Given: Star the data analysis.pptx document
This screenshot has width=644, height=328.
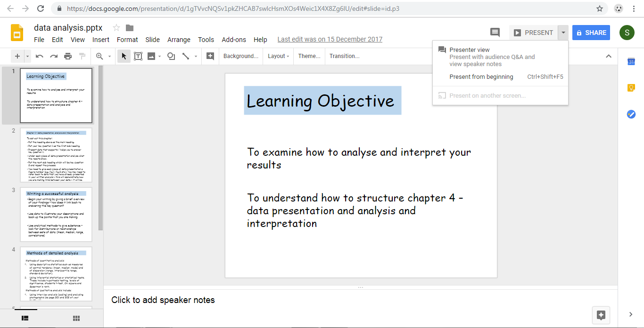Looking at the screenshot, I should [x=116, y=28].
